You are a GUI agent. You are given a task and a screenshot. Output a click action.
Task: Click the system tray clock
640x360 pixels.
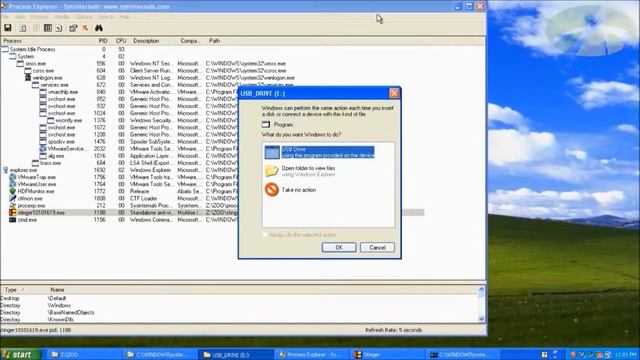pyautogui.click(x=626, y=354)
